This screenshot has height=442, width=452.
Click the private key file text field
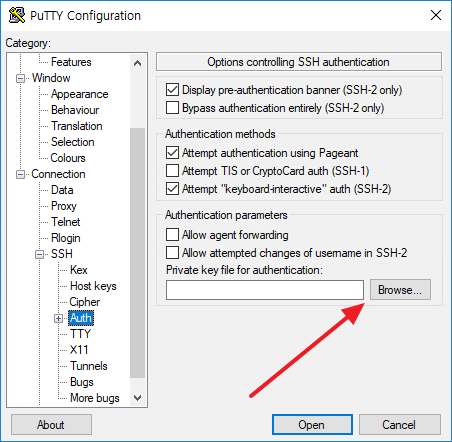pos(265,290)
